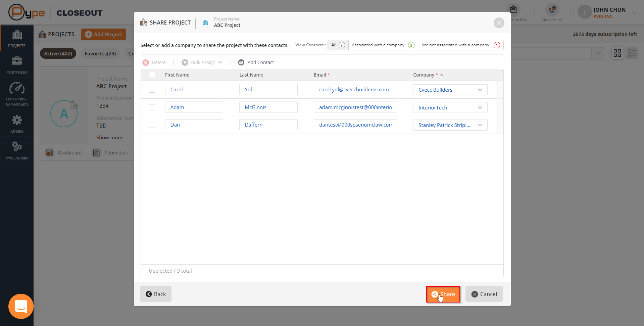Switch to list view icon
Viewport: 644px width, 326px height.
click(x=632, y=53)
